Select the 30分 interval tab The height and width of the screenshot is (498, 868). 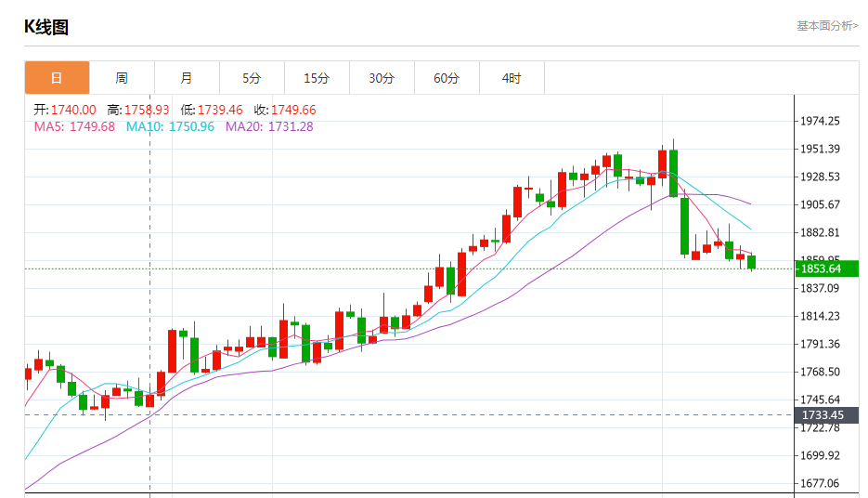(382, 78)
